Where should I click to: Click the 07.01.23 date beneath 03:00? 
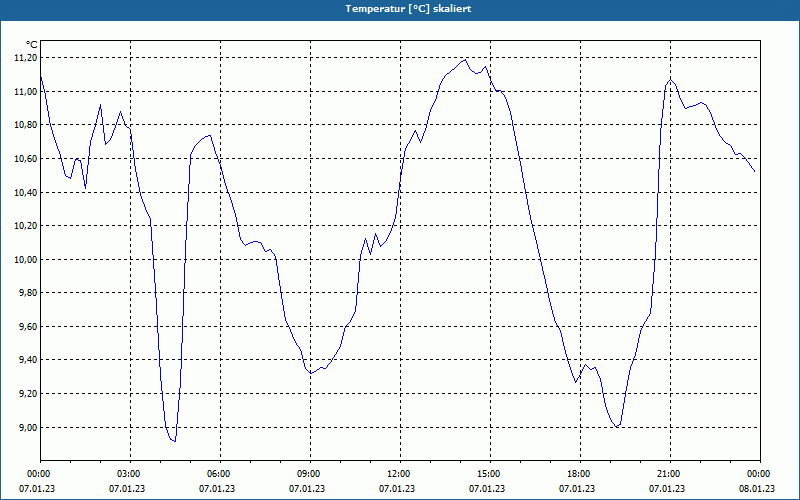coord(127,489)
